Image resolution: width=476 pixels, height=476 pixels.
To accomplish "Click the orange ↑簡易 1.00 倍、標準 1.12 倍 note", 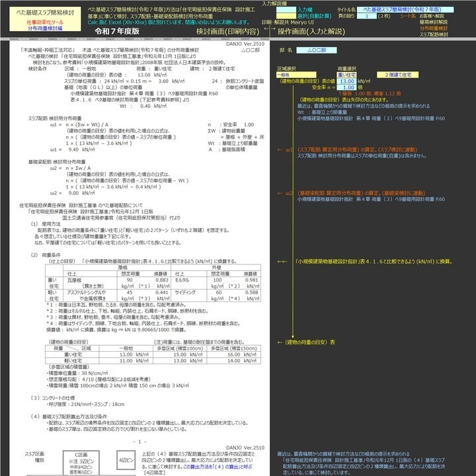I will (370, 93).
